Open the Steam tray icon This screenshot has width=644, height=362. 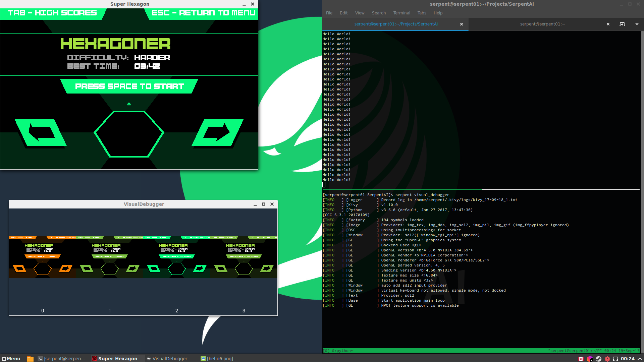(x=599, y=359)
